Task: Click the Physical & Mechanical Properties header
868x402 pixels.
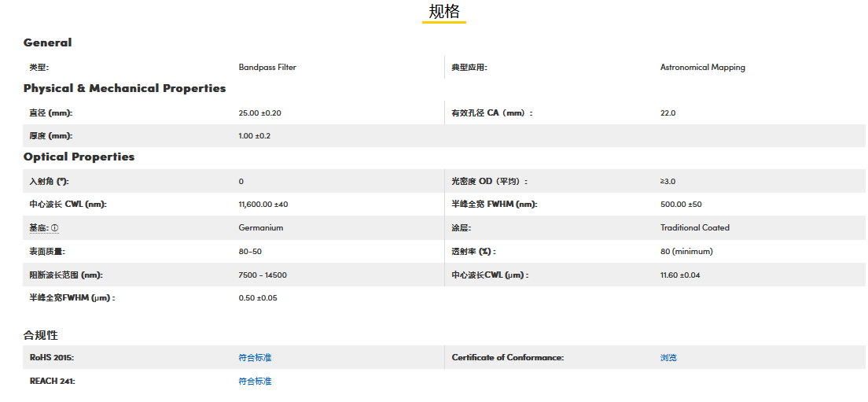Action: 124,88
